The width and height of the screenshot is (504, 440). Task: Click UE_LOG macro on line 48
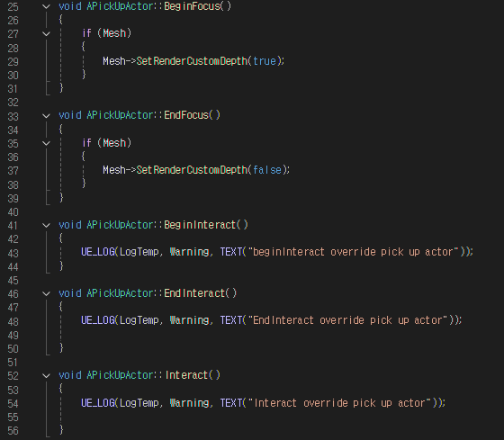coord(98,320)
